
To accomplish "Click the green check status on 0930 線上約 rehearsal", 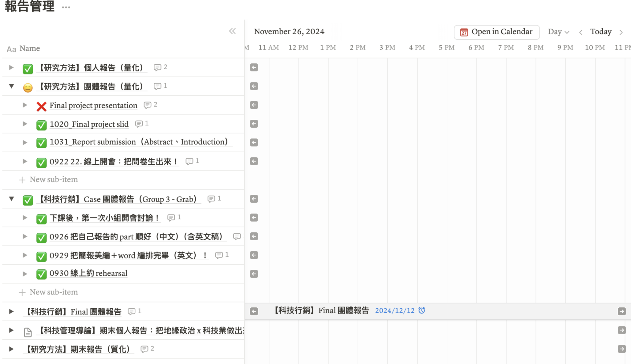I will point(41,274).
